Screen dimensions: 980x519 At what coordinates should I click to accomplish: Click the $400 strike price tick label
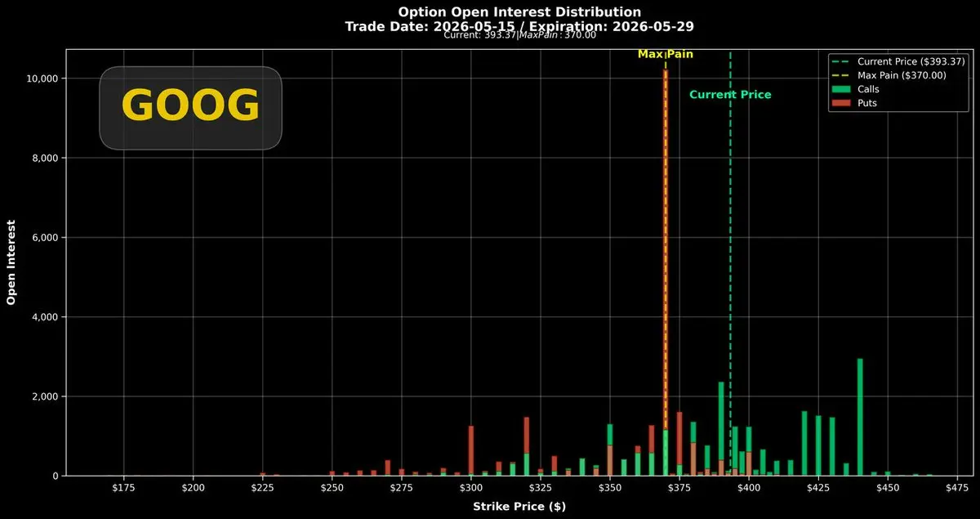click(749, 487)
